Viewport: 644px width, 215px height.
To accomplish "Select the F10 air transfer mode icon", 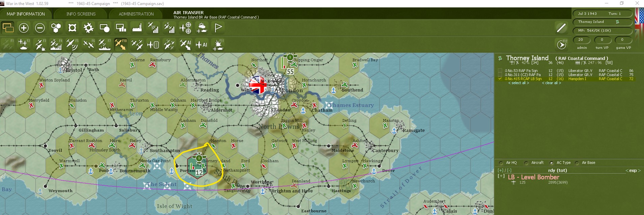I will [x=121, y=44].
